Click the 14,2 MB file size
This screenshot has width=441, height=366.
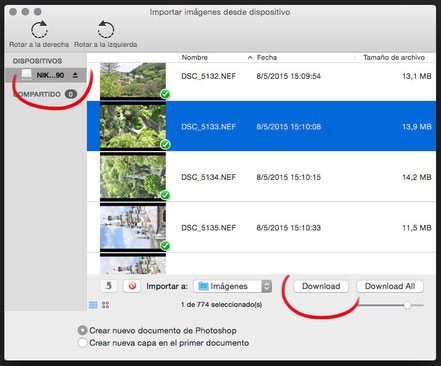[x=417, y=177]
